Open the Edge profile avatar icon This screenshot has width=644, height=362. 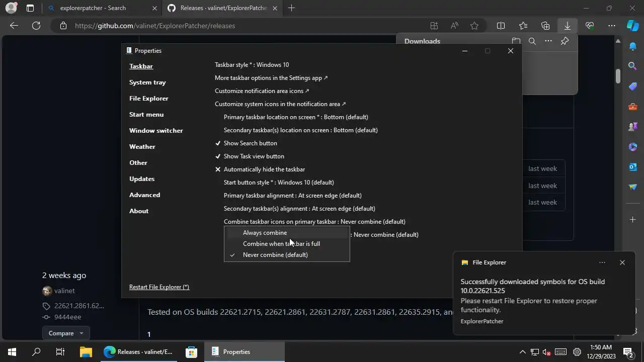tap(11, 8)
